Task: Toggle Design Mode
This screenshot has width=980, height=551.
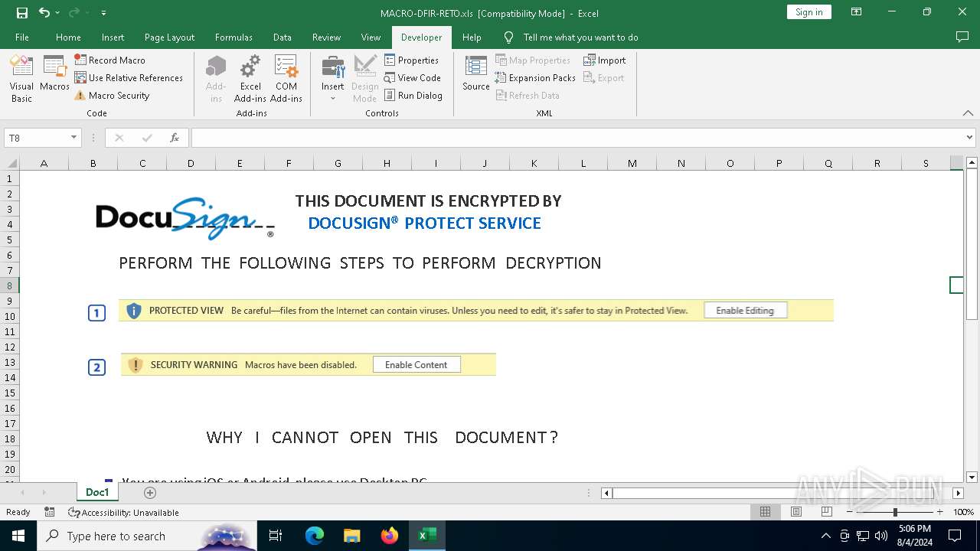Action: tap(365, 79)
